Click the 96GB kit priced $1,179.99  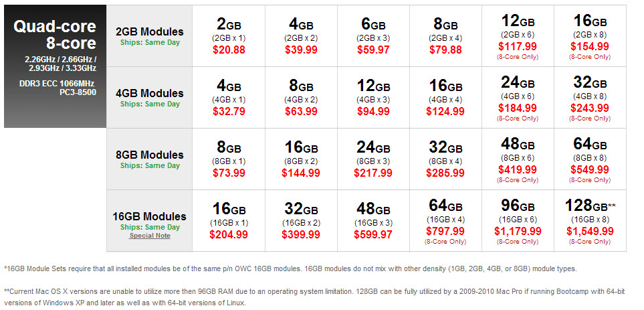point(518,221)
